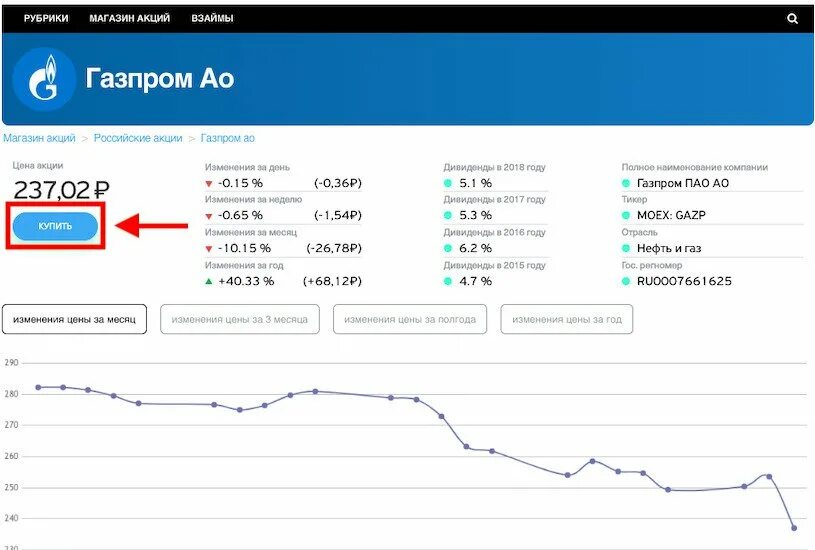The width and height of the screenshot is (815, 550).
Task: Click the green up triangle for yearly change
Action: coord(208,281)
